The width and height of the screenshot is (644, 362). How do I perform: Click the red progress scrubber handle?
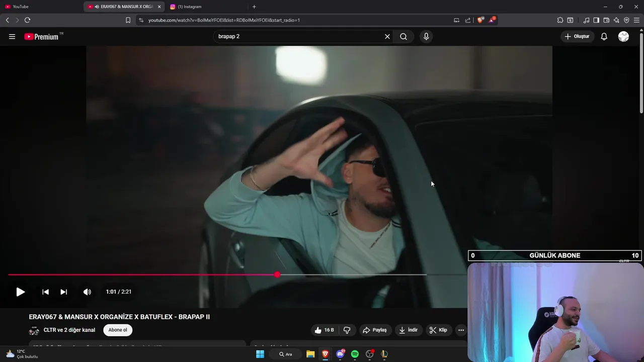coord(277,275)
